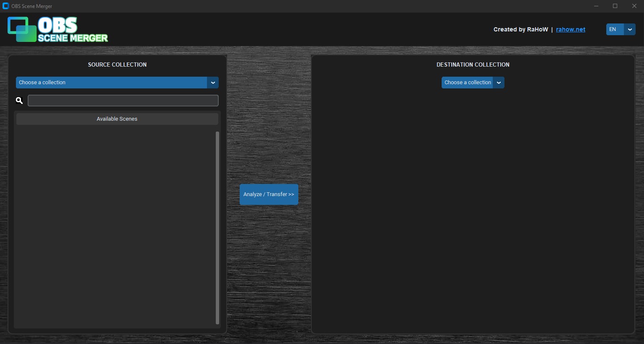Maximize the OBS Scene Merger window

615,6
